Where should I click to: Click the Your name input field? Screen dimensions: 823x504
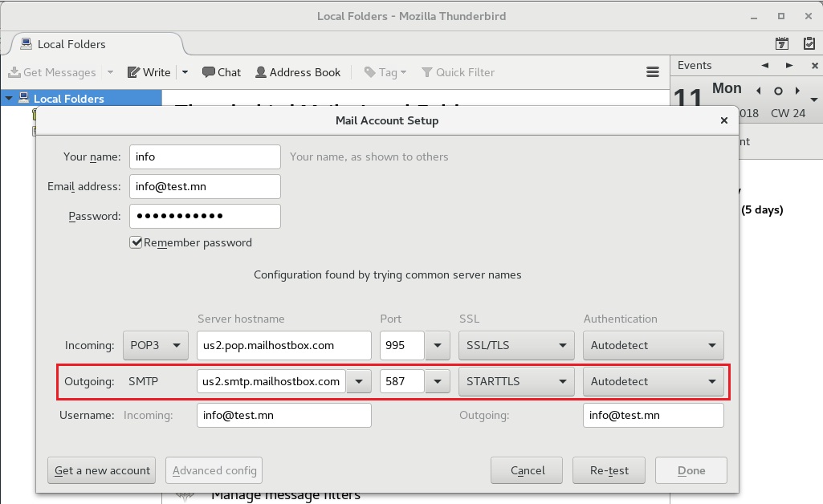(x=206, y=156)
